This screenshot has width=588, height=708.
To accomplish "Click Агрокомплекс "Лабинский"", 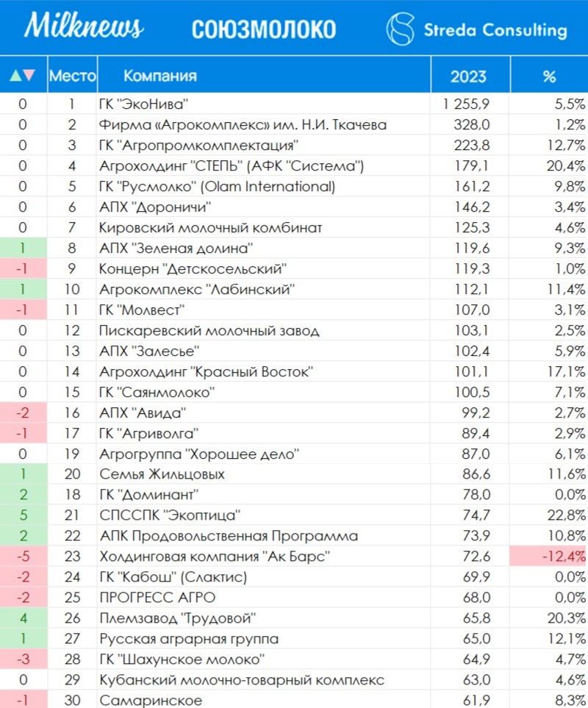I will [197, 289].
